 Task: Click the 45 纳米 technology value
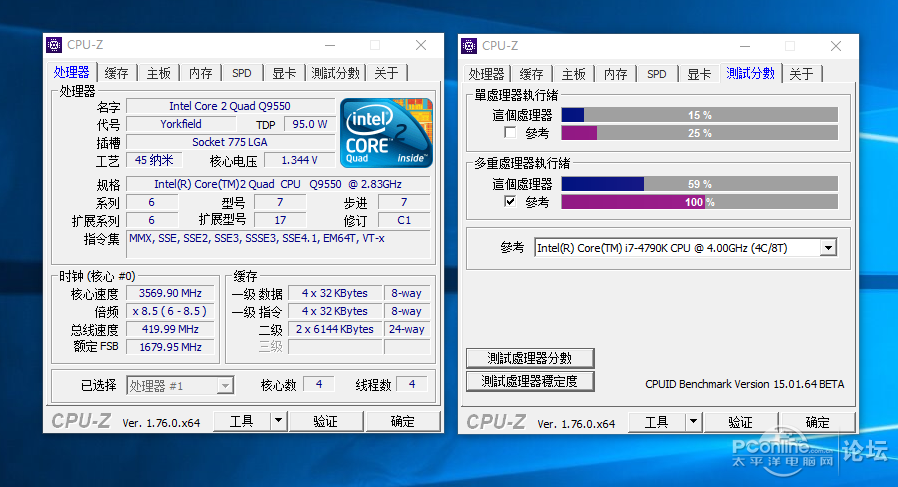click(x=154, y=160)
